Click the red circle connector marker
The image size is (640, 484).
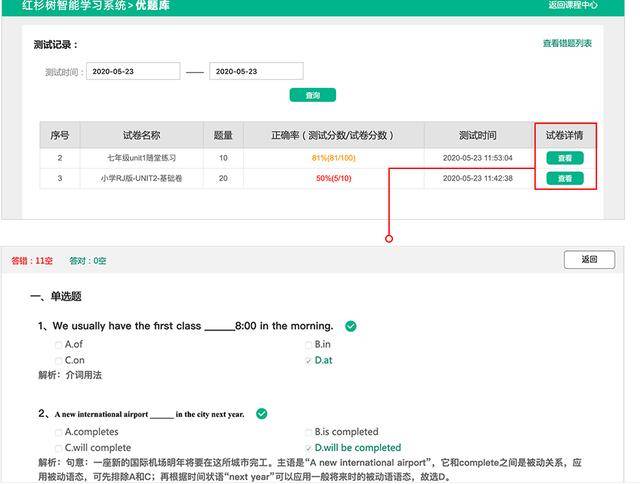pyautogui.click(x=389, y=238)
